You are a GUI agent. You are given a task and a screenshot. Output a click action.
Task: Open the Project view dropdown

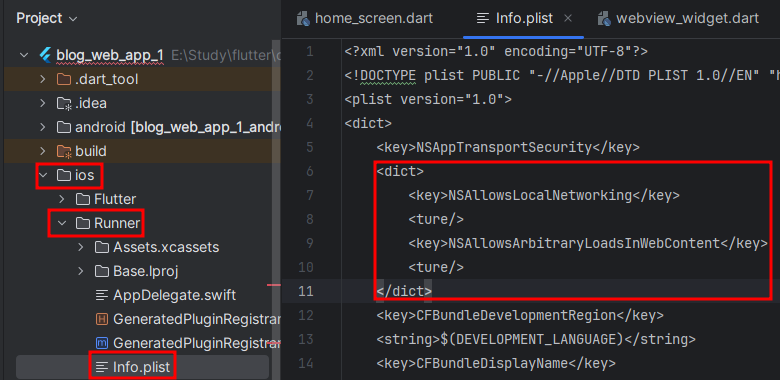point(47,19)
